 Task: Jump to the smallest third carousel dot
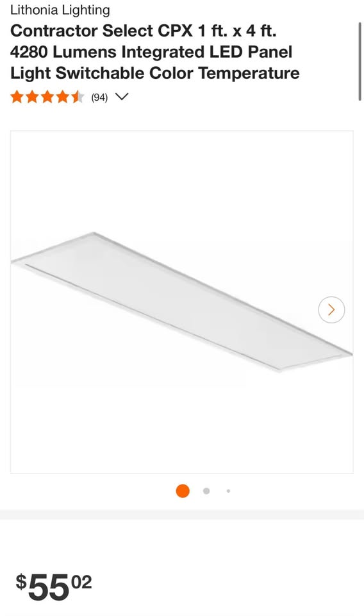[x=228, y=491]
